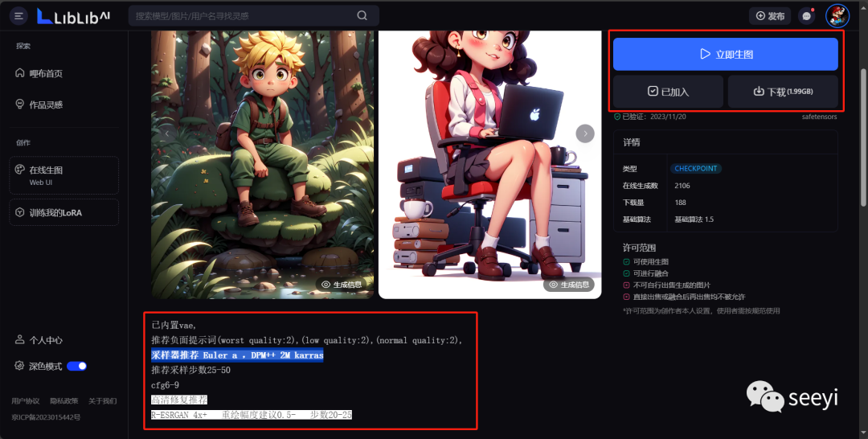Click the page vertical scrollbar
The width and height of the screenshot is (868, 439).
click(x=863, y=137)
